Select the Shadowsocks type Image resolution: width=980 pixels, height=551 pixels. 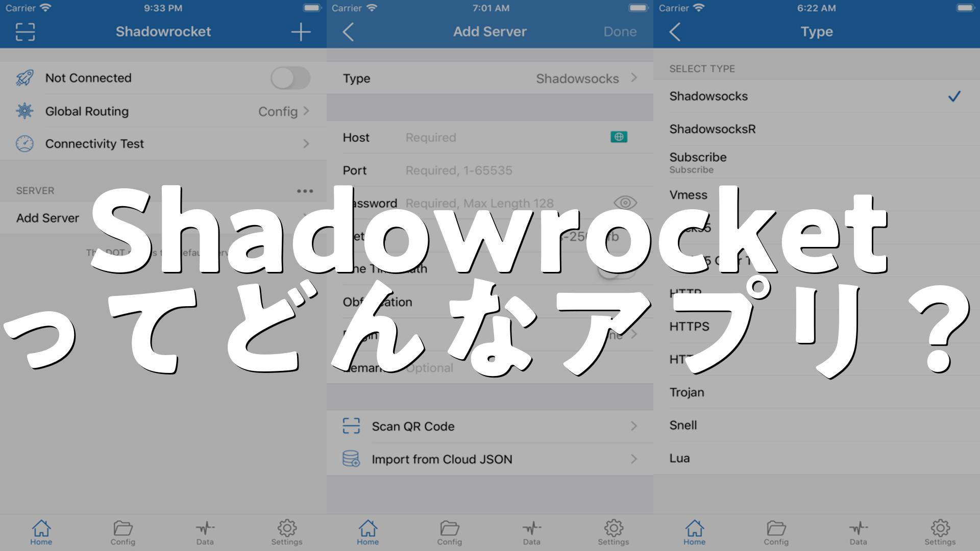817,96
